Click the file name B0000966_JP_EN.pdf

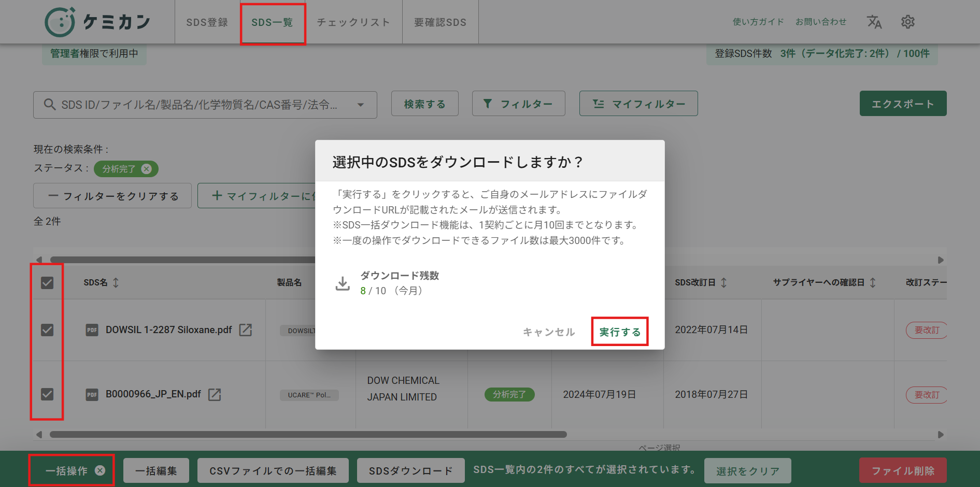click(x=153, y=394)
